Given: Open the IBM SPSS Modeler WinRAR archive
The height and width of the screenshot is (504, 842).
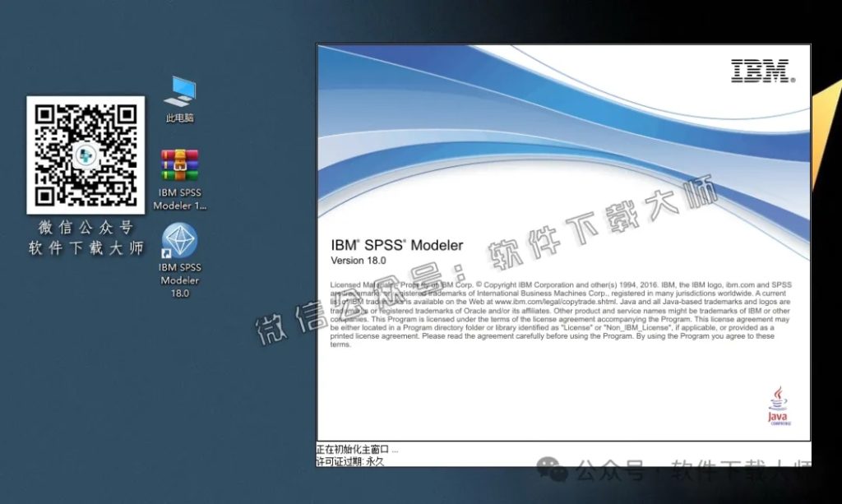Looking at the screenshot, I should (179, 164).
